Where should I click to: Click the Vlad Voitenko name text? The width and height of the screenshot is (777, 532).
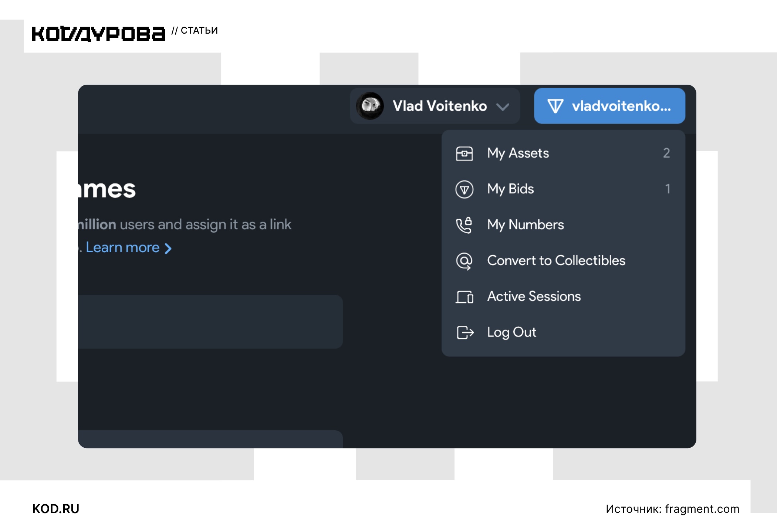coord(440,106)
